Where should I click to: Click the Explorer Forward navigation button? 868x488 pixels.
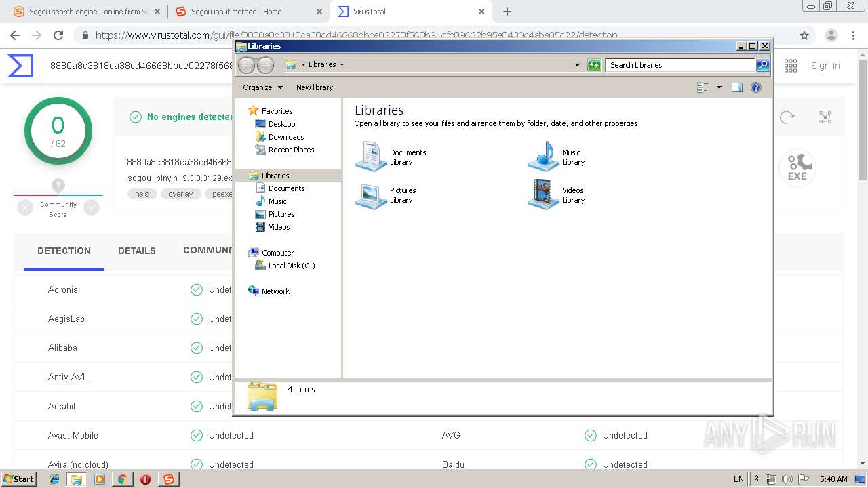click(265, 65)
